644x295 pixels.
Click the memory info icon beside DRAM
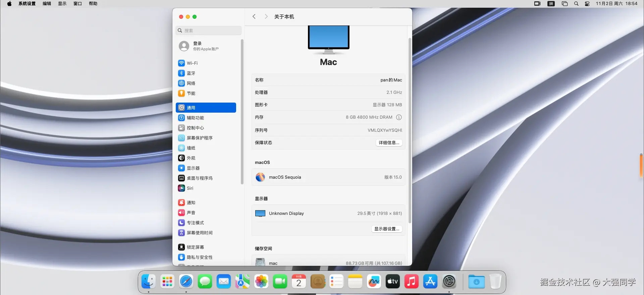pos(399,117)
